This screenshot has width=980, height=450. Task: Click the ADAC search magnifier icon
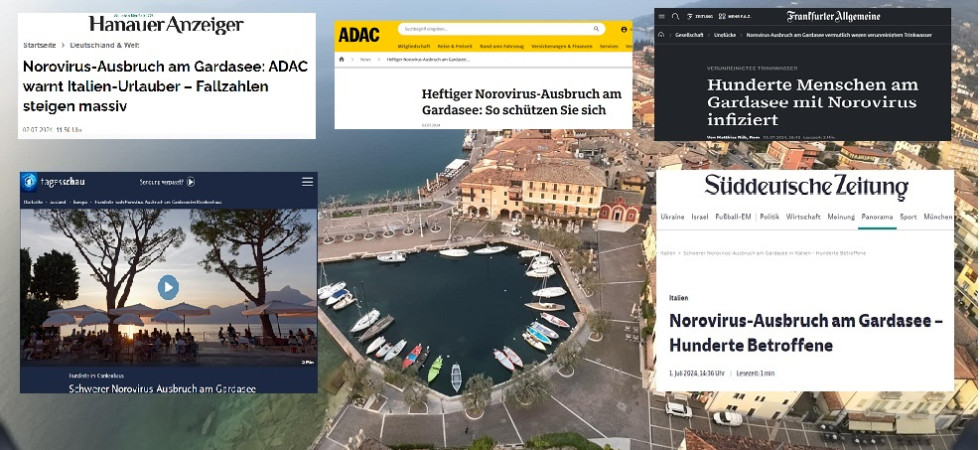[x=596, y=30]
